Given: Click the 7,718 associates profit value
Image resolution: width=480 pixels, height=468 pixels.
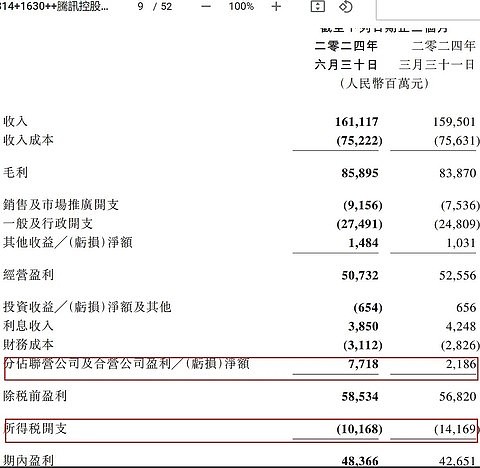Looking at the screenshot, I should pos(363,364).
